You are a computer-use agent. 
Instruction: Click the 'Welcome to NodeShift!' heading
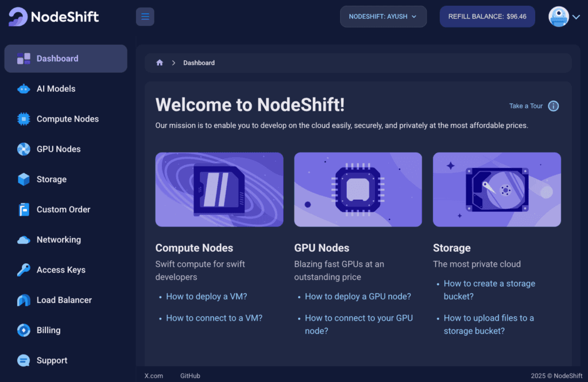250,104
